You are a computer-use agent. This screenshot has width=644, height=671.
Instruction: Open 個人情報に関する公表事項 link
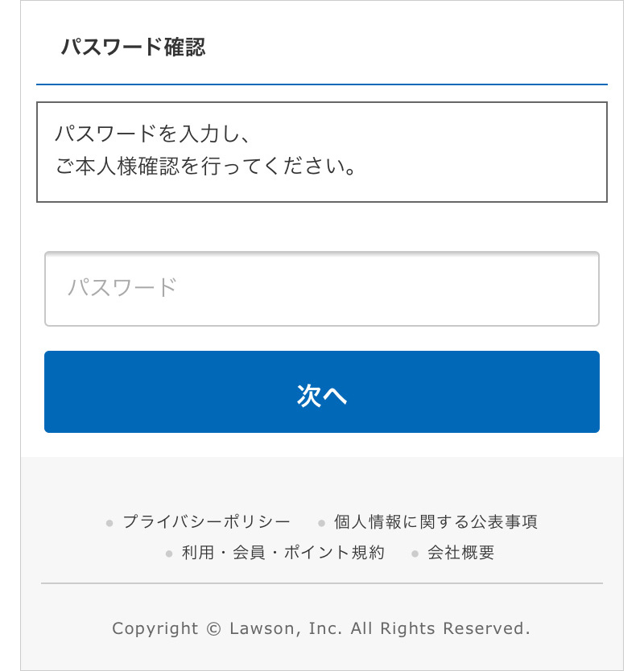pyautogui.click(x=436, y=522)
